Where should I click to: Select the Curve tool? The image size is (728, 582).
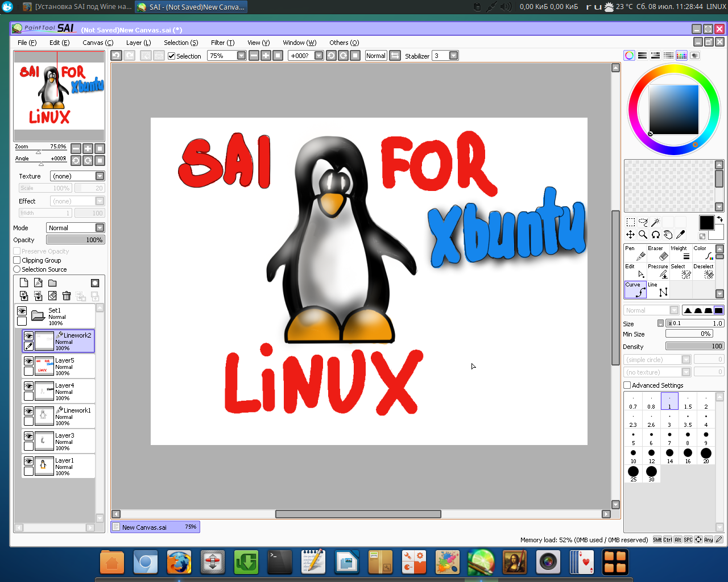635,289
